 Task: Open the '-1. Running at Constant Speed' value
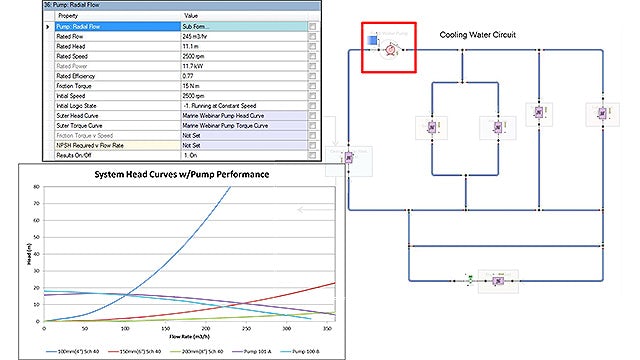coord(244,106)
